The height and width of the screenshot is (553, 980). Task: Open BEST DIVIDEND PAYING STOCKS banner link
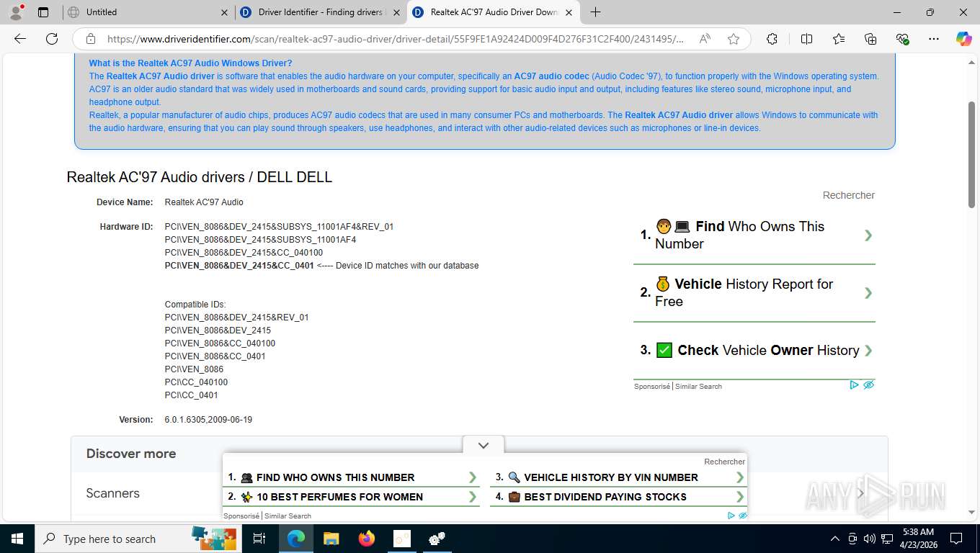pyautogui.click(x=619, y=497)
